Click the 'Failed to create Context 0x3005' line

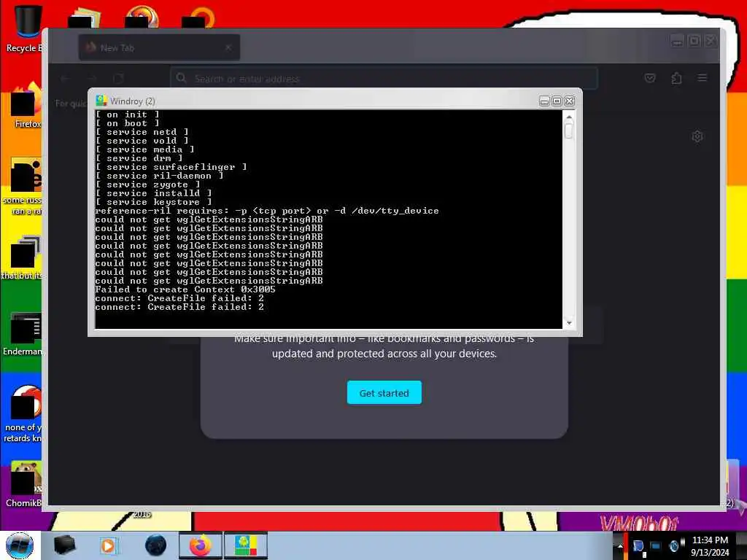pyautogui.click(x=185, y=289)
